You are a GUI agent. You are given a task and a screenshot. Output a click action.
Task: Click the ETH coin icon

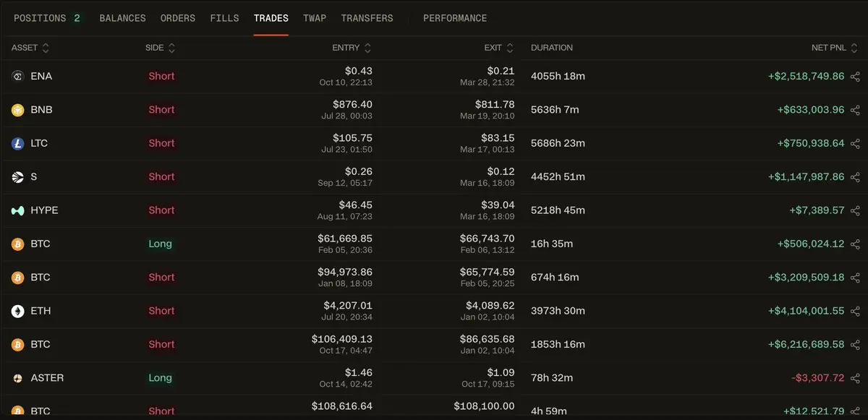point(18,311)
